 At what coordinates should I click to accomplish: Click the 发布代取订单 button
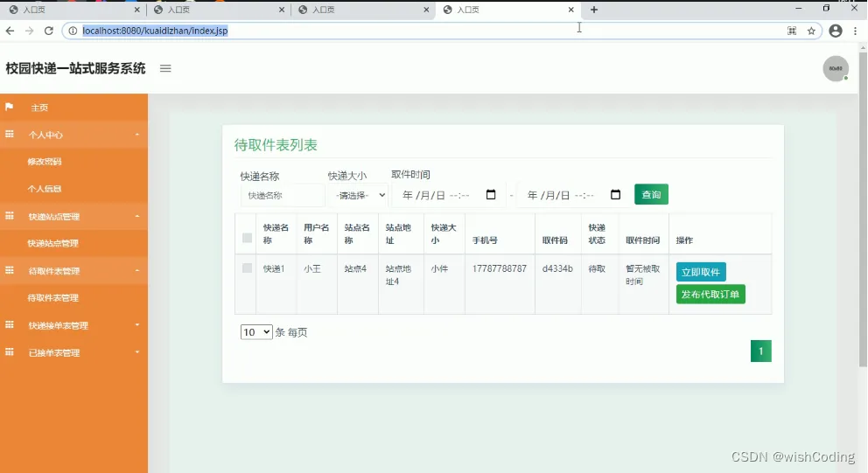tap(710, 295)
